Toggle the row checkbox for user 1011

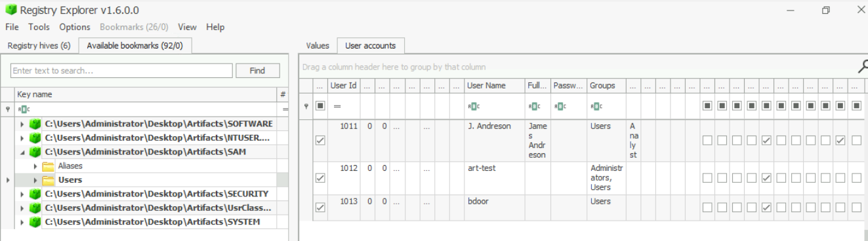(320, 141)
